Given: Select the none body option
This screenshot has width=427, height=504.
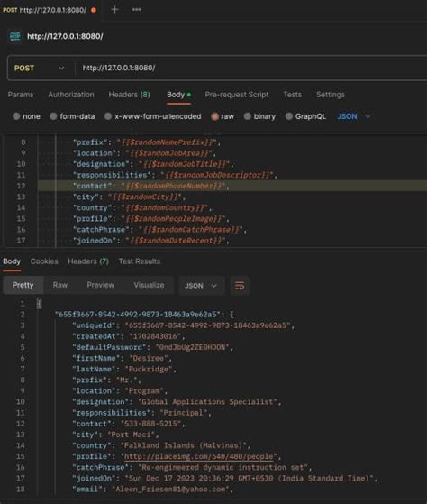Looking at the screenshot, I should [x=26, y=116].
